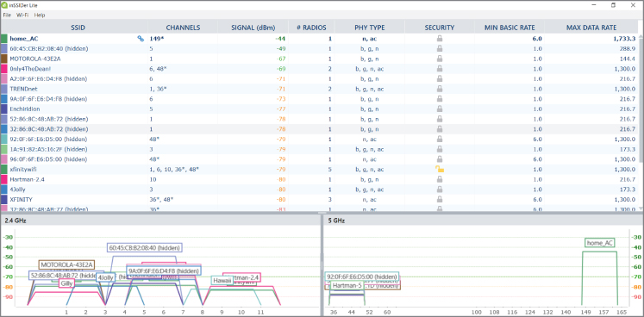Click the Hawaii label in 2.4 GHz graph
Screen dimensions: 644x317
point(222,280)
